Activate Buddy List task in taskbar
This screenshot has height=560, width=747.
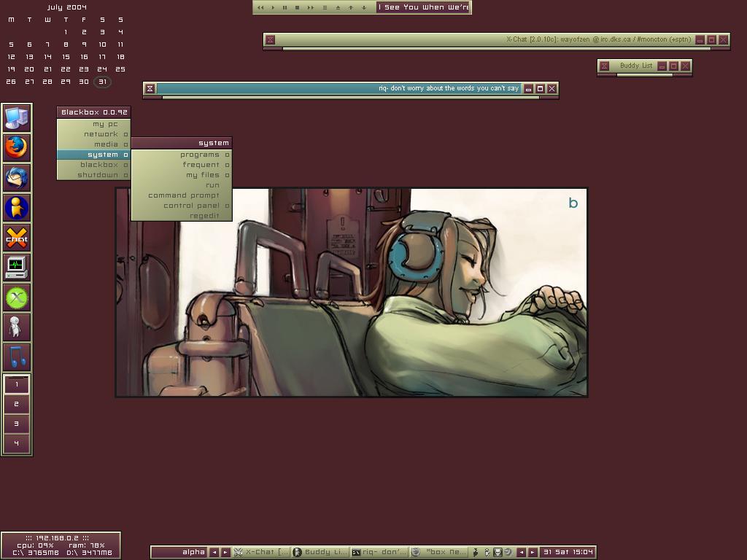click(x=320, y=553)
